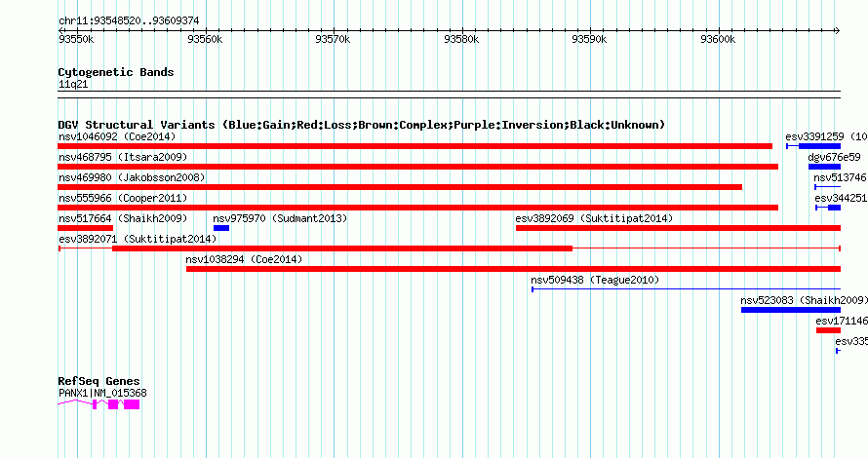
Task: Click the magenta PANX1 gene exon block
Action: [x=132, y=404]
